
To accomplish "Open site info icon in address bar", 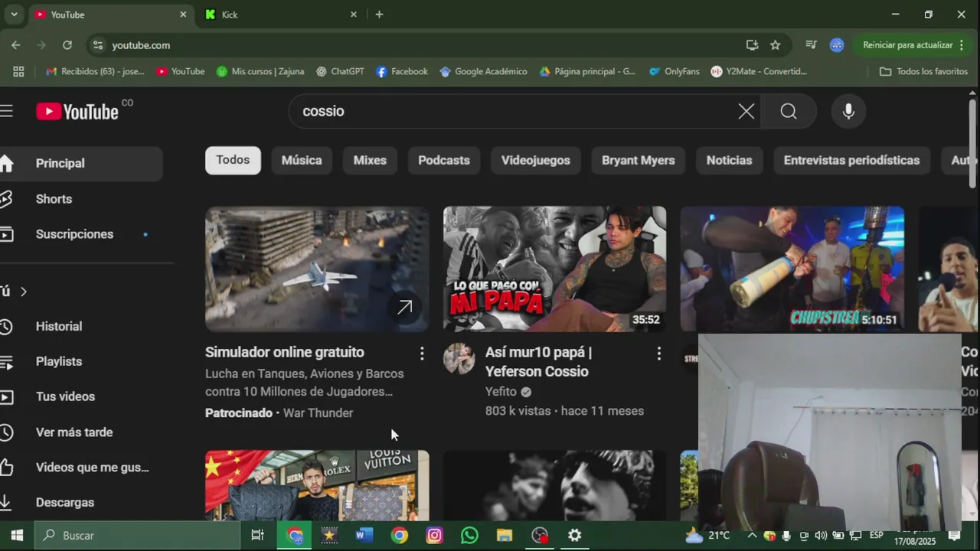I will (97, 45).
